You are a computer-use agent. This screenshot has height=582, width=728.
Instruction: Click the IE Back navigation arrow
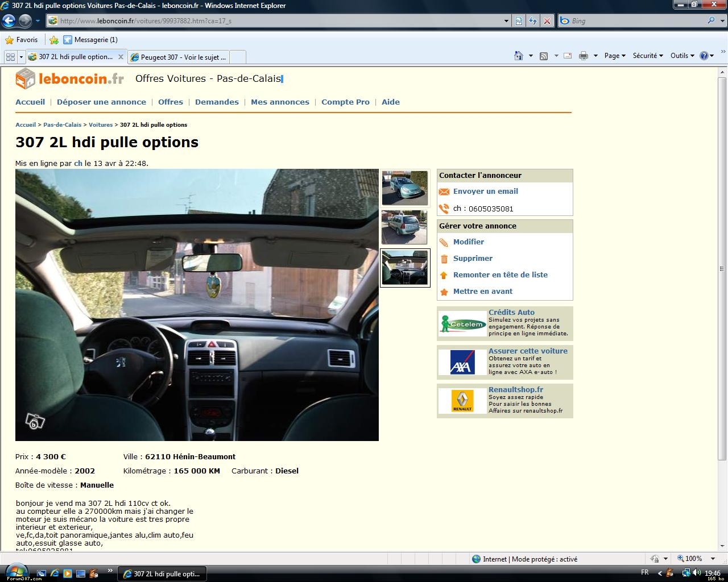coord(9,21)
